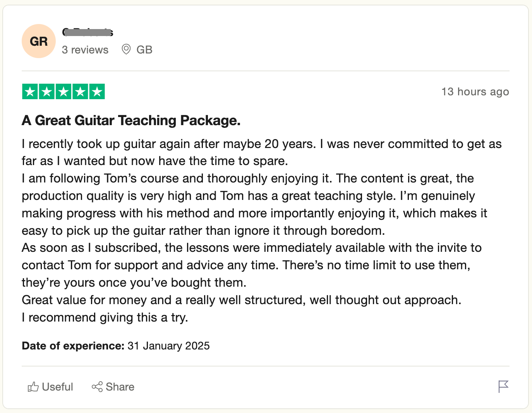
Task: Open the "A Great Guitar Teaching Package." title
Action: pos(131,120)
